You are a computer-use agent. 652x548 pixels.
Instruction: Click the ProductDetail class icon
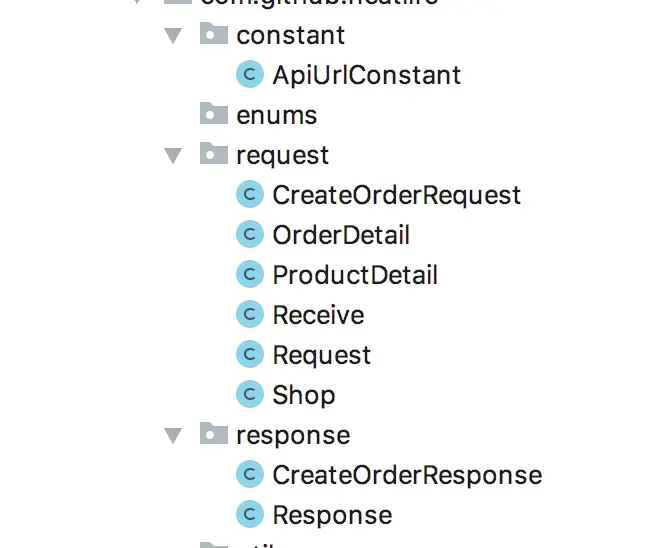(x=249, y=275)
